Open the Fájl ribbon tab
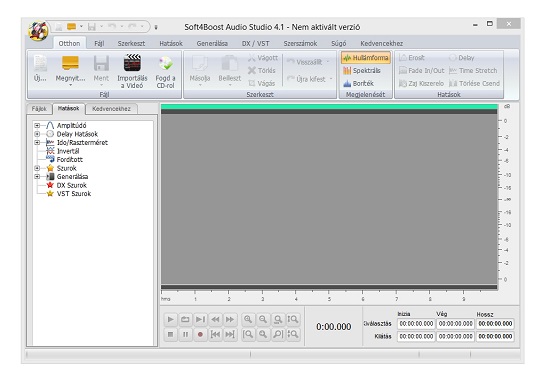 pyautogui.click(x=99, y=43)
